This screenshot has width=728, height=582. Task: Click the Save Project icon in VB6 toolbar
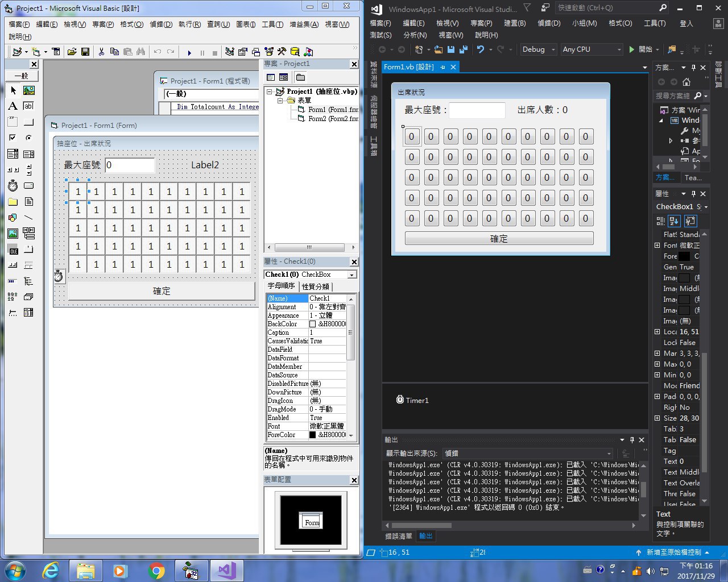click(85, 52)
